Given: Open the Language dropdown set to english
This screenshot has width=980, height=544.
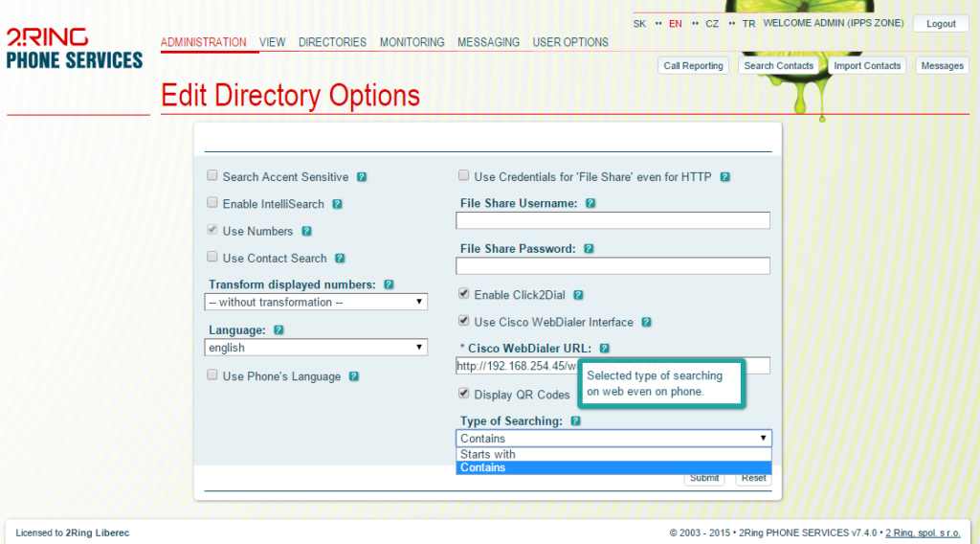Looking at the screenshot, I should pos(316,348).
